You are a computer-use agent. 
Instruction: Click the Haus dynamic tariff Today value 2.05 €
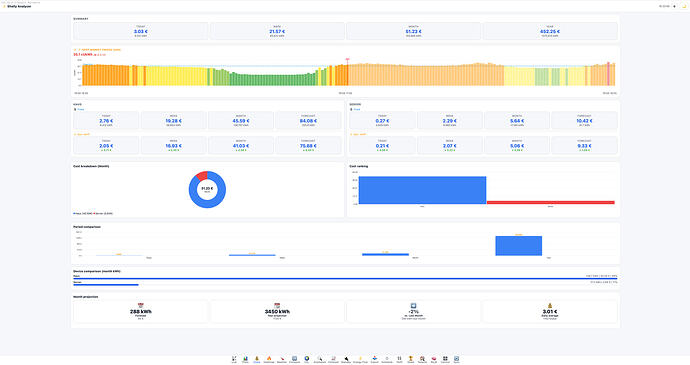pos(106,146)
